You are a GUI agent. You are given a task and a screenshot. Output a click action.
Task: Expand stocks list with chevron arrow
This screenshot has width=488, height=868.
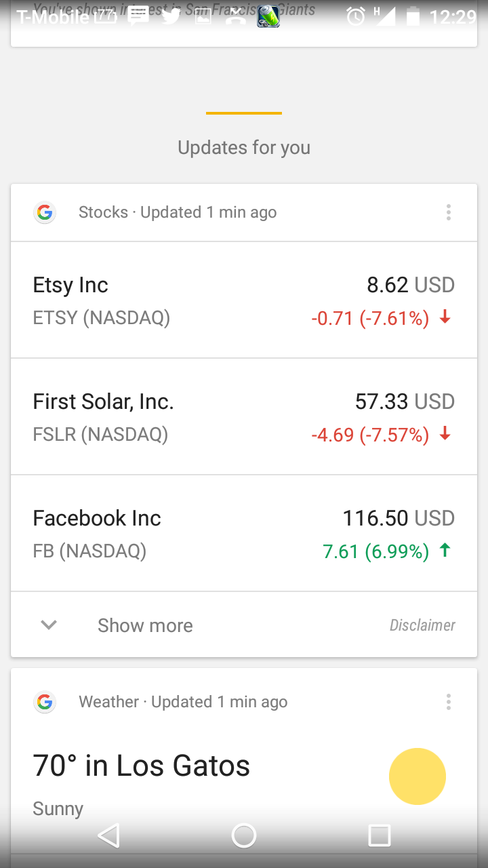point(49,625)
